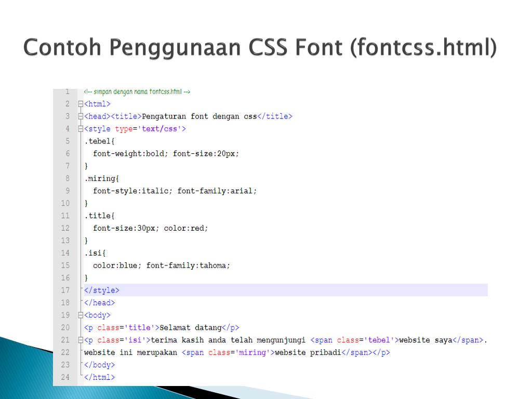
Task: Click the closing brace on line 16
Action: [x=86, y=278]
